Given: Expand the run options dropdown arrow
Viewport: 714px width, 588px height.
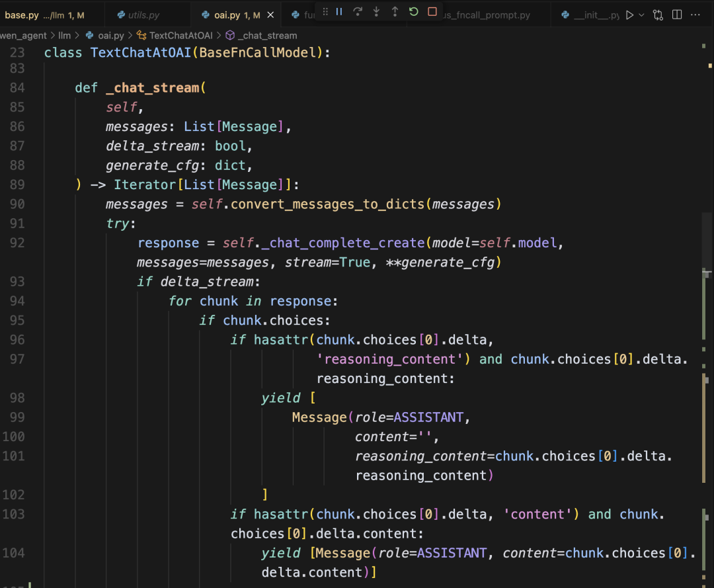Looking at the screenshot, I should pyautogui.click(x=642, y=15).
